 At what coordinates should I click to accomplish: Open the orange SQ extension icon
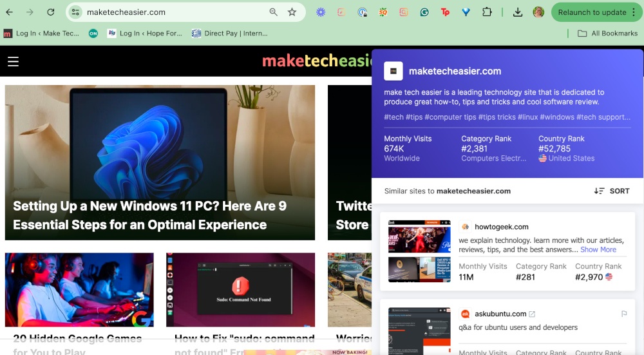[x=383, y=12]
